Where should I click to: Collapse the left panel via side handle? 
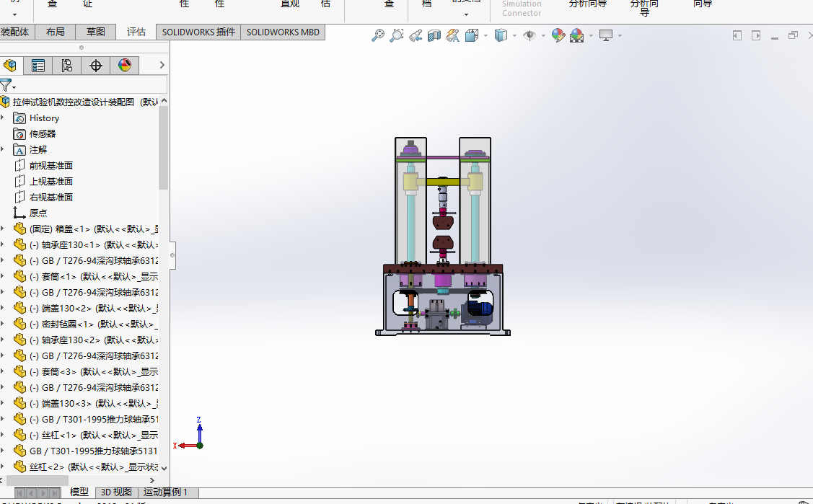pos(172,255)
